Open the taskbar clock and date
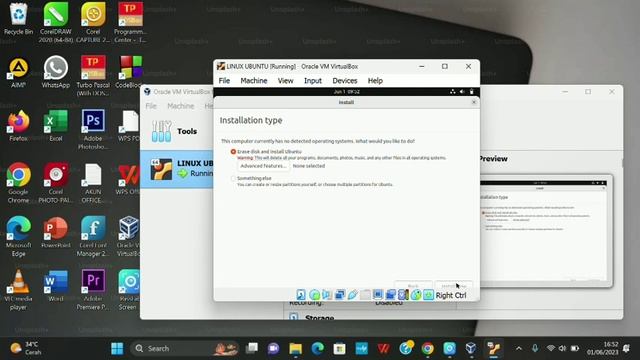This screenshot has height=360, width=640. 603,348
